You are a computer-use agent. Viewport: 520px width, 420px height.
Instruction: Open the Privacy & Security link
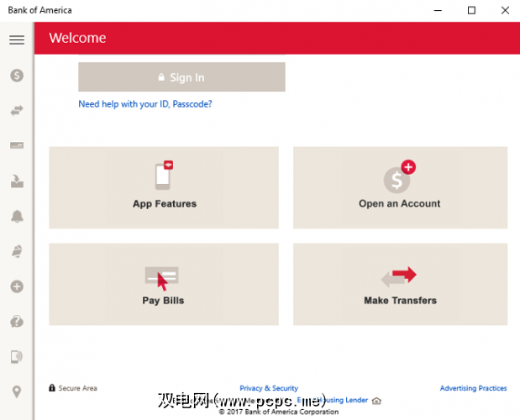pyautogui.click(x=269, y=388)
